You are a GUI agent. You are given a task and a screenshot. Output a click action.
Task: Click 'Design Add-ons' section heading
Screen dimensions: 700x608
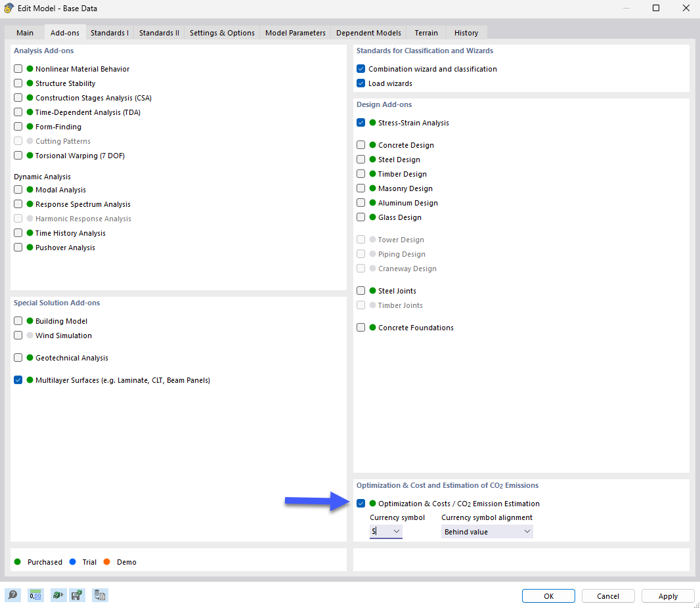click(x=384, y=104)
